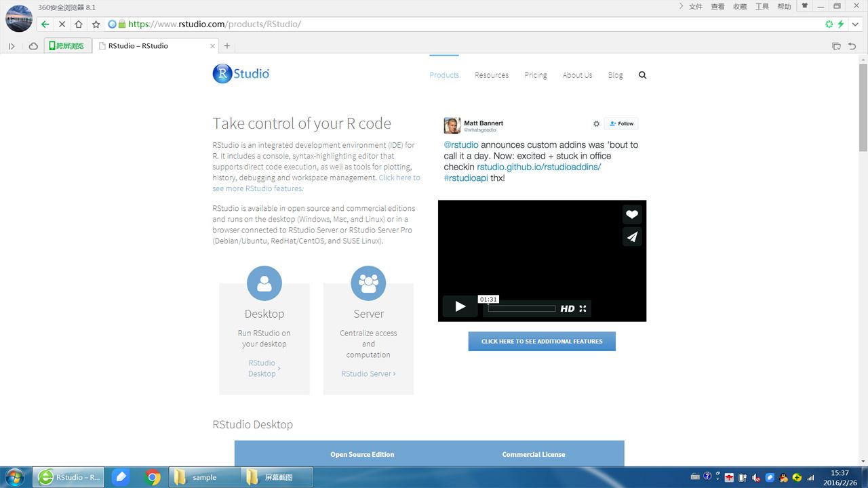Go to the Pricing page

tap(536, 75)
